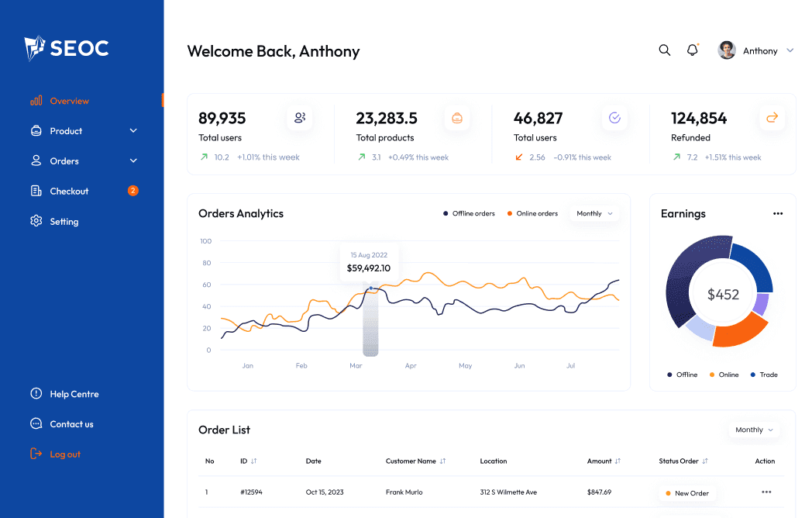Click the Total users people icon
Screen dimensions: 812x518
300,118
